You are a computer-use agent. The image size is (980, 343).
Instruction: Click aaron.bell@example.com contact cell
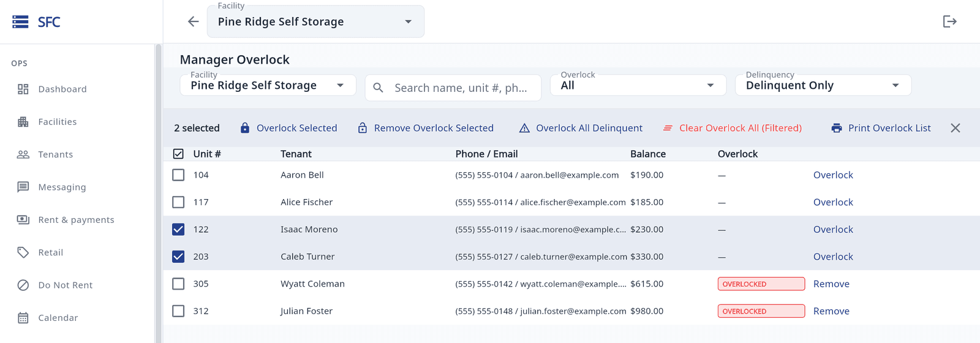537,175
